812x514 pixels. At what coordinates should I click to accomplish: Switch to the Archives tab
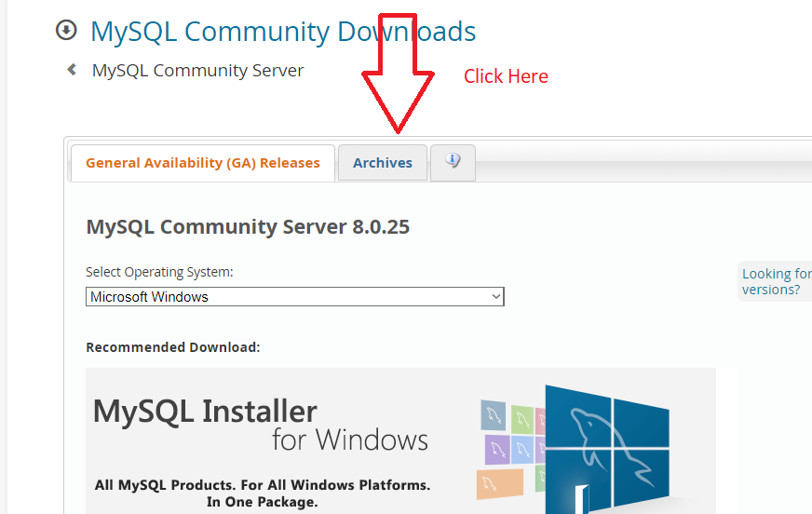click(383, 163)
